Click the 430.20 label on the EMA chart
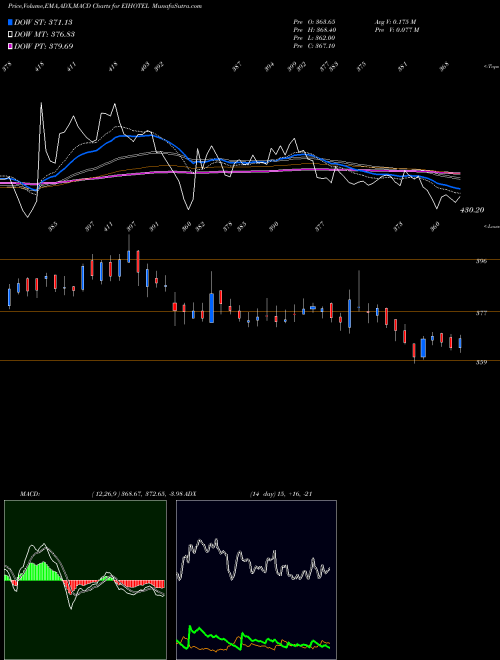Screen dimensions: 500x660 (x=472, y=210)
